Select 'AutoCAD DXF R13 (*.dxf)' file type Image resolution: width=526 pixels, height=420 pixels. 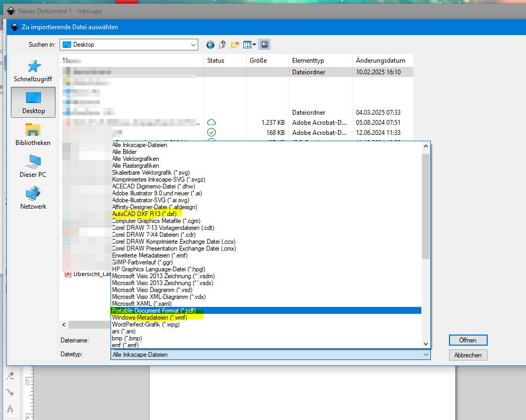[144, 214]
